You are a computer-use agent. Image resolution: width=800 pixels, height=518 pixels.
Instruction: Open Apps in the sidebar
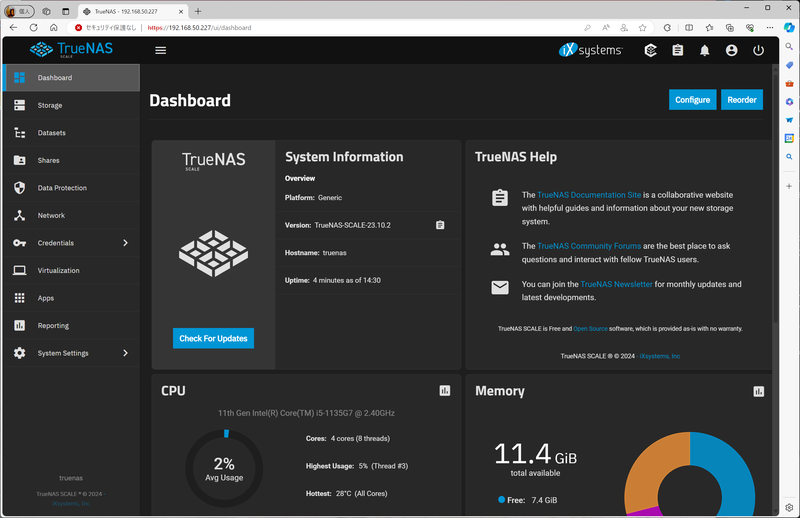tap(71, 298)
